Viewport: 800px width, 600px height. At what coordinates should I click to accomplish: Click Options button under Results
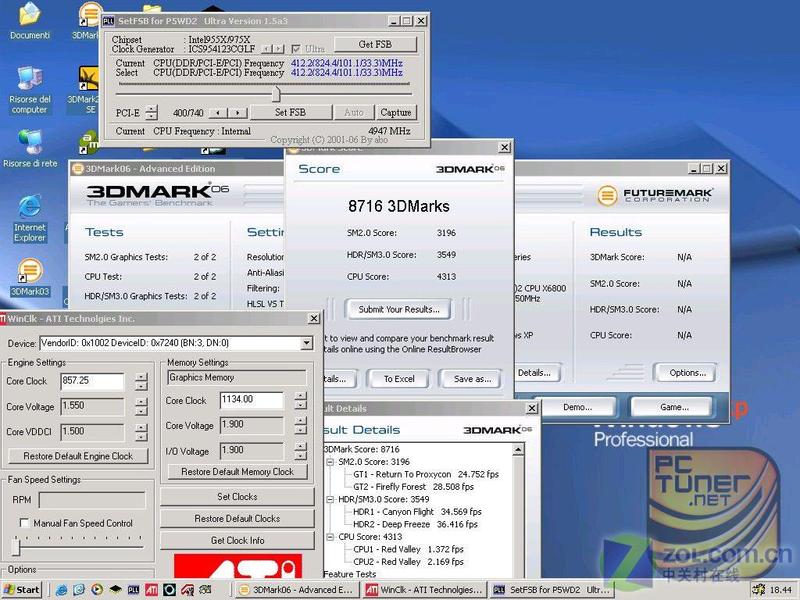pos(687,372)
